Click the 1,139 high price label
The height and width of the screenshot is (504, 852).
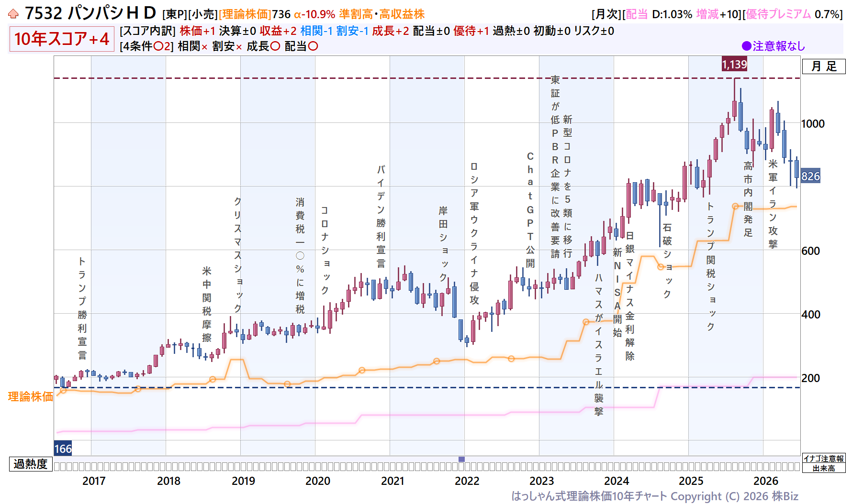[x=734, y=64]
